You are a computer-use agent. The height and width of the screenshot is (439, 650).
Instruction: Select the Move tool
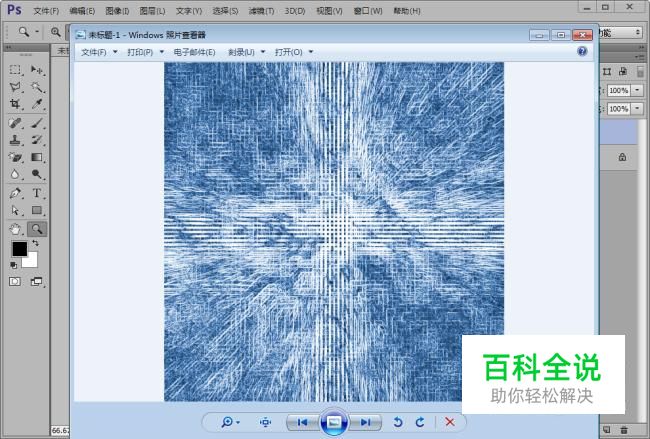(x=37, y=70)
